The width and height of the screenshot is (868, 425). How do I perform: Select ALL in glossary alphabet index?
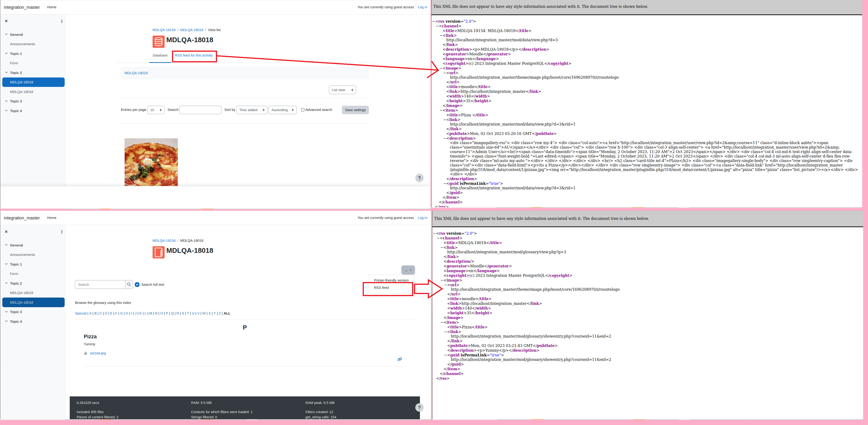227,313
